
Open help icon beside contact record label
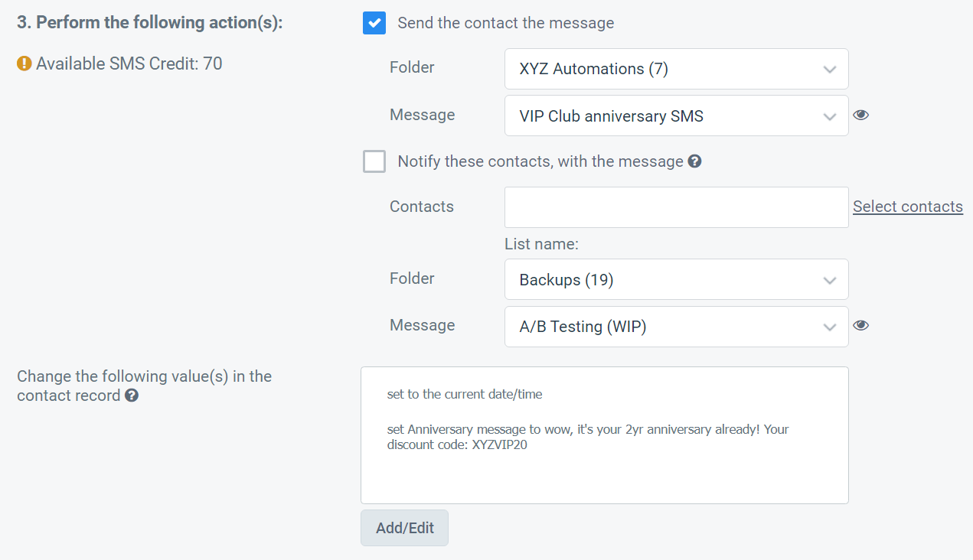132,396
